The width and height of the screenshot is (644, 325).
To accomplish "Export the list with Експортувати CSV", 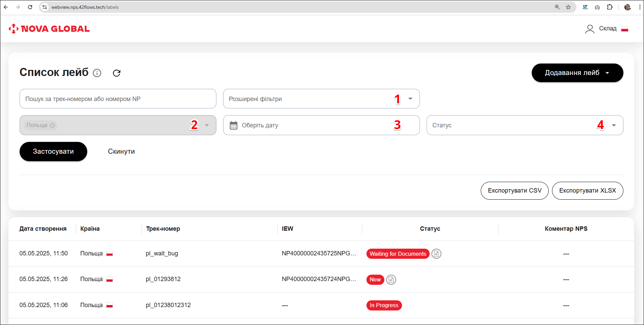I will [514, 191].
